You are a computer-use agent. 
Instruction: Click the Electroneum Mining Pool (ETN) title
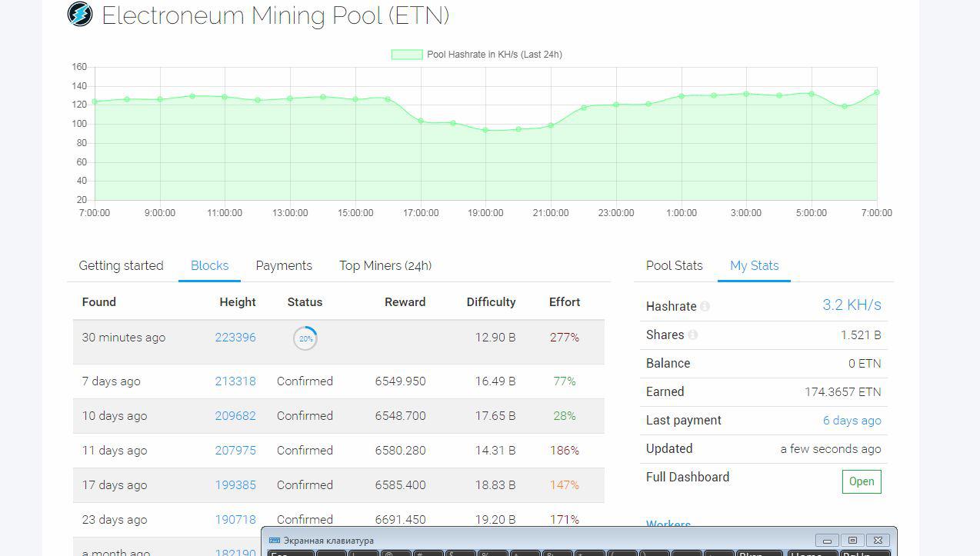click(x=275, y=15)
